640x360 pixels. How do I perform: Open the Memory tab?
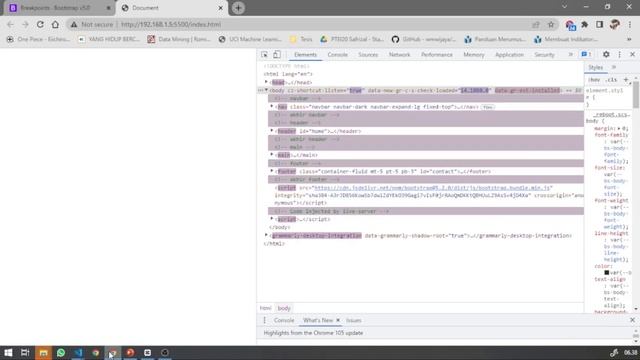coord(473,55)
